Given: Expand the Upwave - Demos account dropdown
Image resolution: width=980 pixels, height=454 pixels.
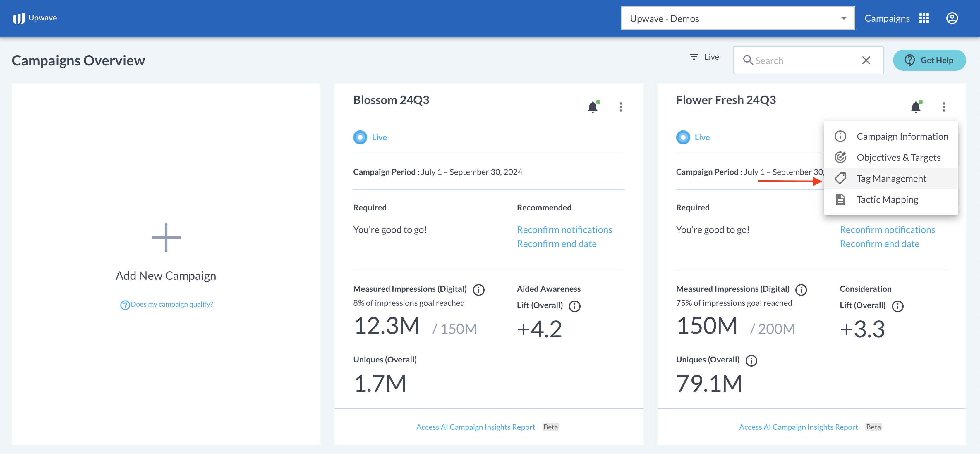Looking at the screenshot, I should tap(738, 18).
